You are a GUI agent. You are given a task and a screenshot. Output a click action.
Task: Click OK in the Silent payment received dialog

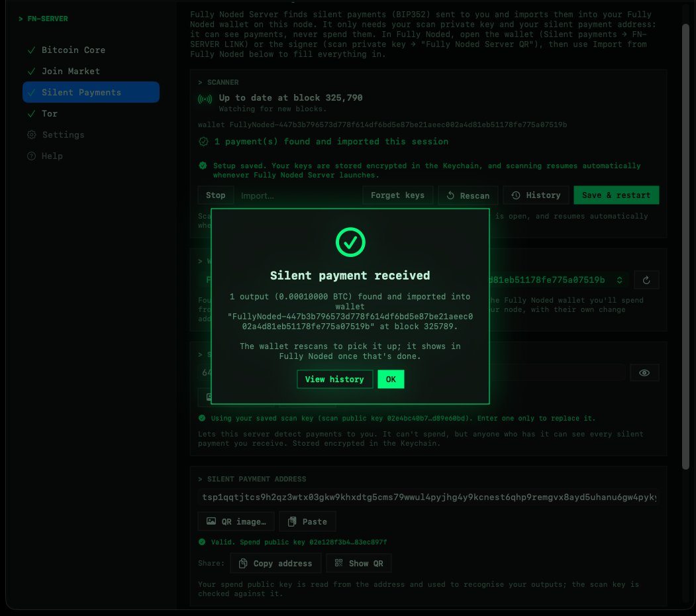[391, 380]
